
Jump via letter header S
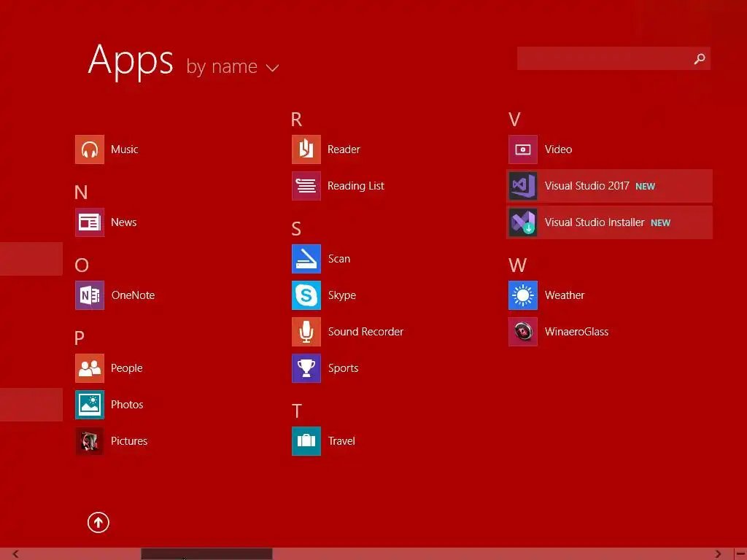[x=296, y=229]
